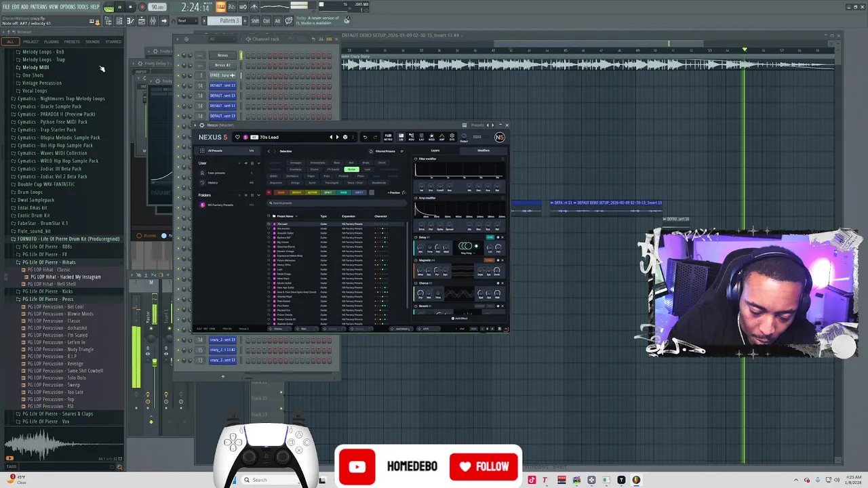868x488 pixels.
Task: Toggle the Delay effect power button
Action: 416,237
